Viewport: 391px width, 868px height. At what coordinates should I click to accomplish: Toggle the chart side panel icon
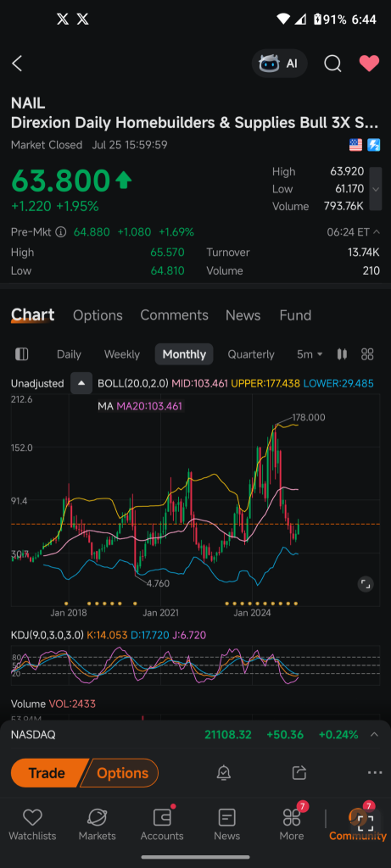click(x=22, y=354)
